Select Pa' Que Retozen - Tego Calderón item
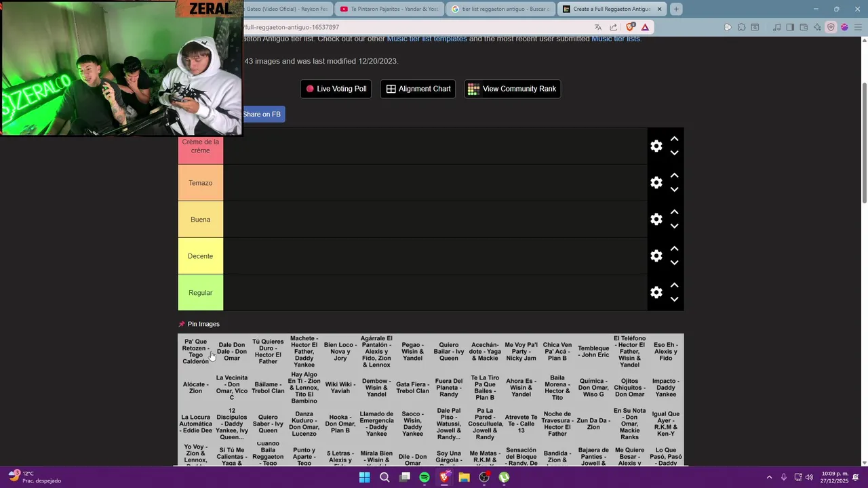 (x=195, y=351)
